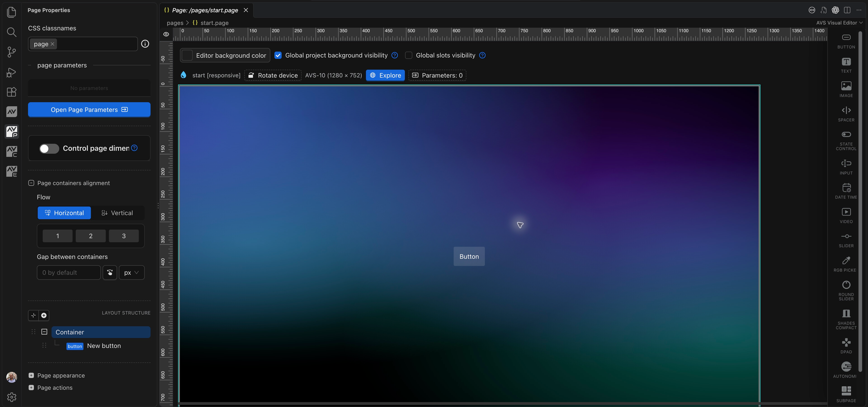
Task: Select the ROUND SLIDER widget icon
Action: [846, 285]
